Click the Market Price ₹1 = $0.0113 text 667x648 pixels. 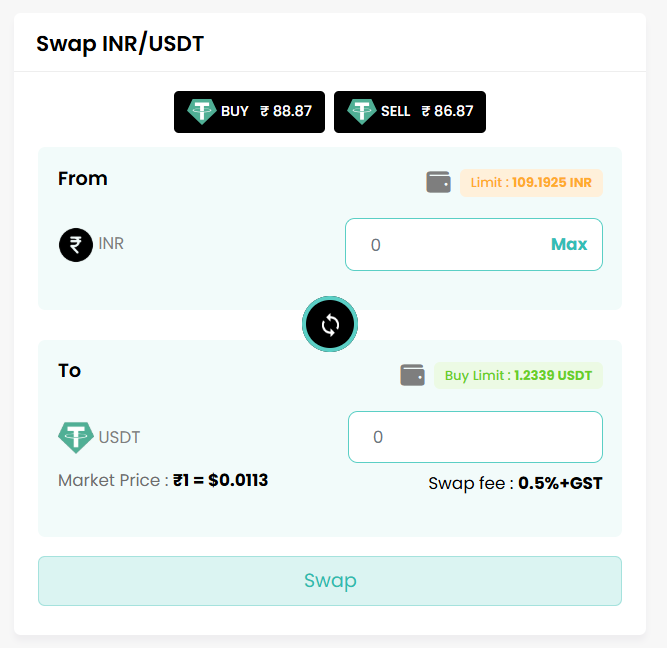point(163,480)
